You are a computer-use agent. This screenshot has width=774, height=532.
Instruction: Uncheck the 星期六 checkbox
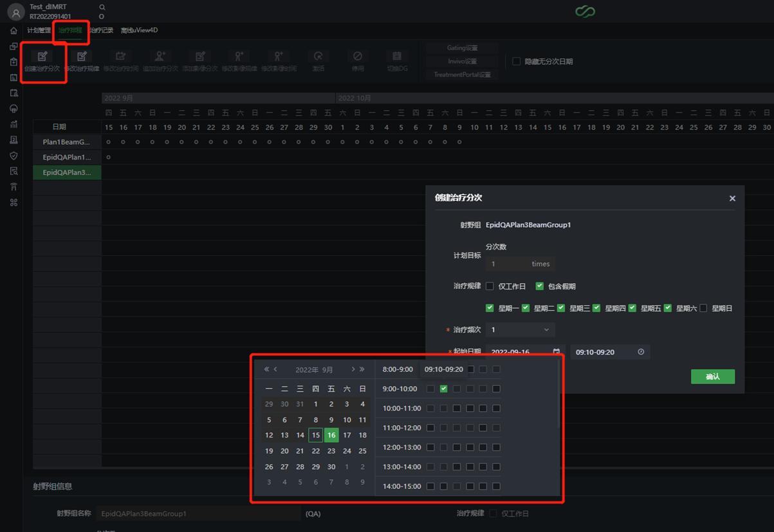point(668,308)
